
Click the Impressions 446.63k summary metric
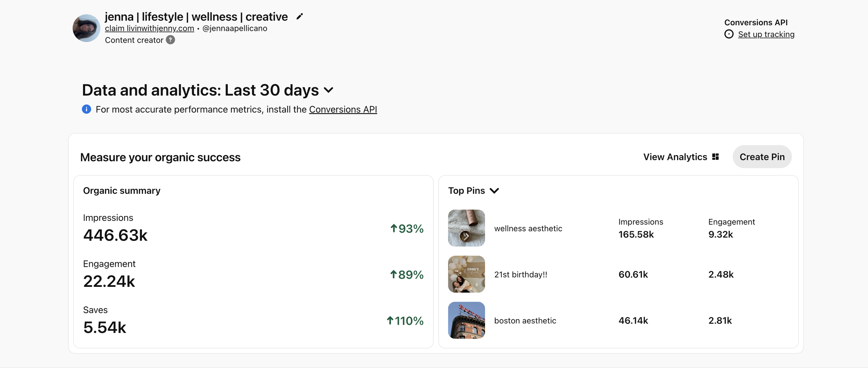(x=115, y=235)
